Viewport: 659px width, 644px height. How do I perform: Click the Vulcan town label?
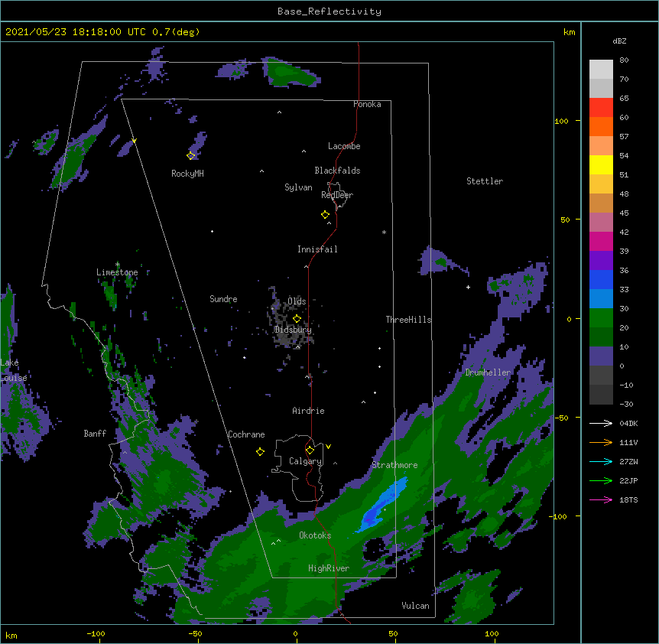point(415,606)
